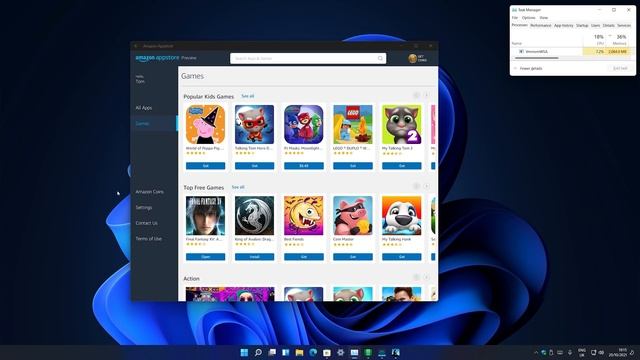Open Talking Tom Hero Dash game icon
This screenshot has width=640, height=360.
254,124
